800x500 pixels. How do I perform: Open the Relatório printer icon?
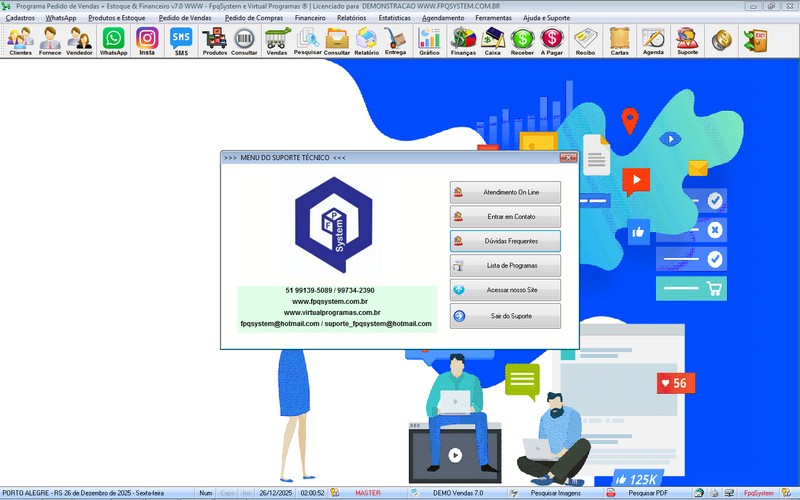(366, 41)
